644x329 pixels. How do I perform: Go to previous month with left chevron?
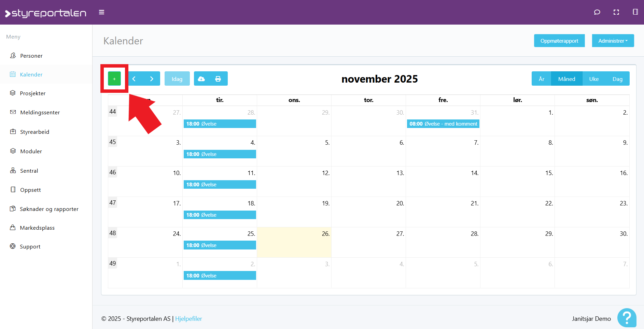coord(134,79)
